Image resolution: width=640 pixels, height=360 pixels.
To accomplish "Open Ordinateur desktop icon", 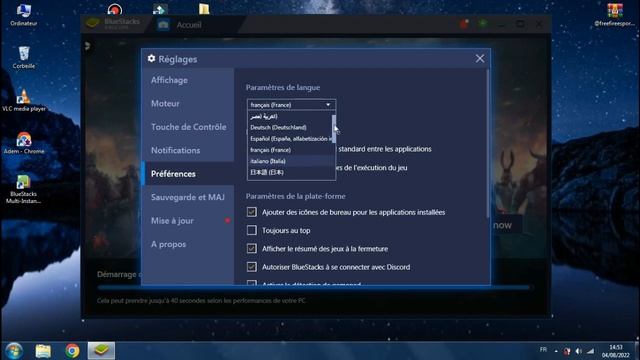I will click(x=23, y=14).
